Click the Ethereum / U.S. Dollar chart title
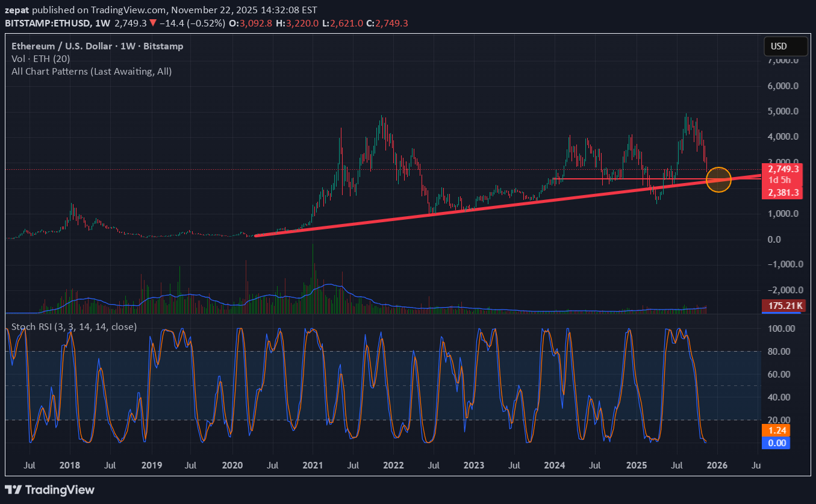Viewport: 816px width, 504px height. click(x=97, y=46)
